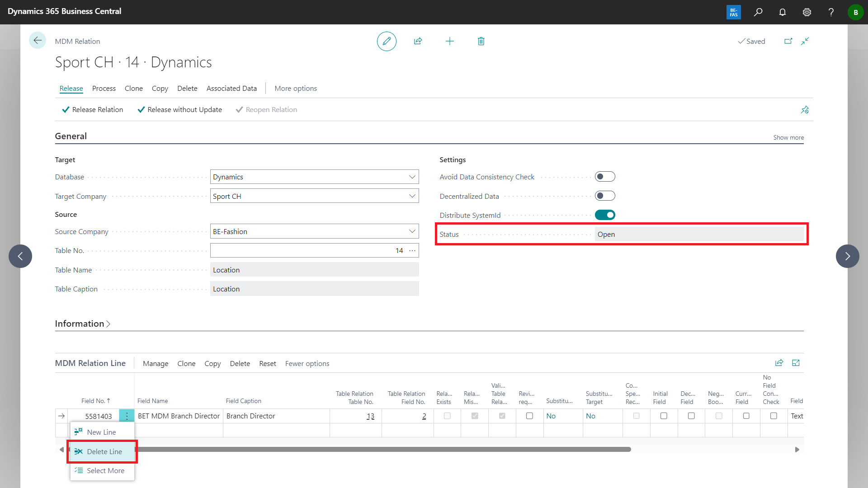Check Review required box in row
Screen dimensions: 868x488
click(x=529, y=416)
